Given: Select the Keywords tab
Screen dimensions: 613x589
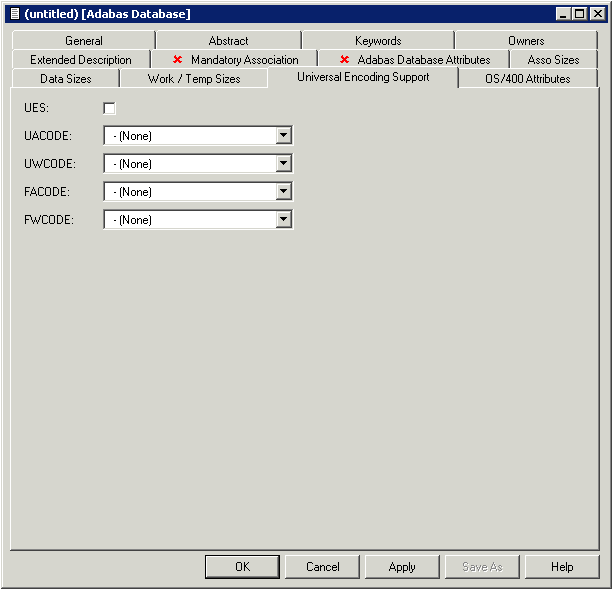Looking at the screenshot, I should click(378, 41).
